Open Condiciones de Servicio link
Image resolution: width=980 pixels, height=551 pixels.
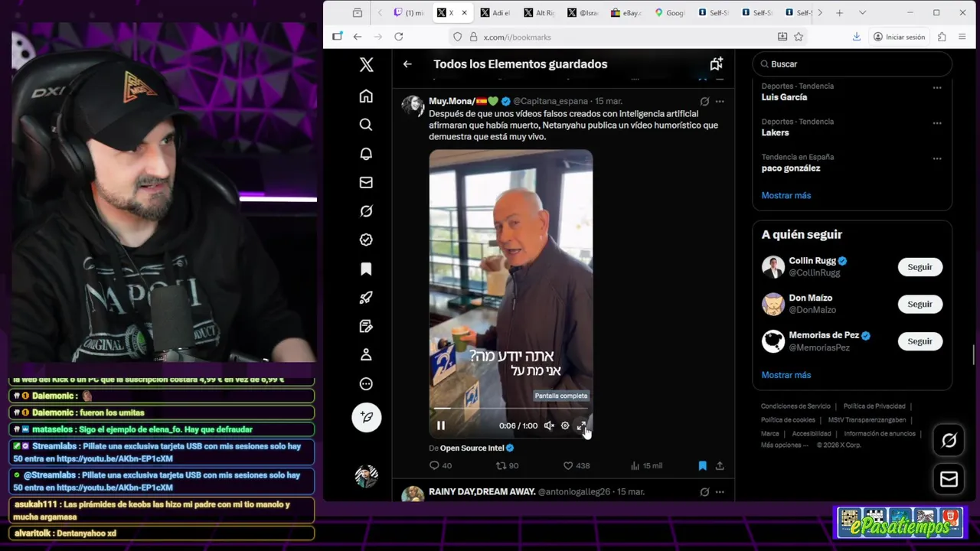tap(795, 406)
